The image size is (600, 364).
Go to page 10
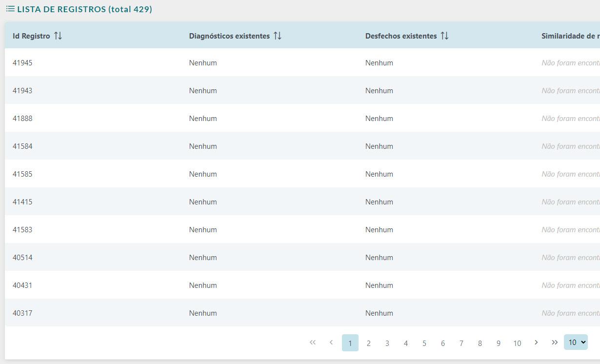tap(517, 343)
